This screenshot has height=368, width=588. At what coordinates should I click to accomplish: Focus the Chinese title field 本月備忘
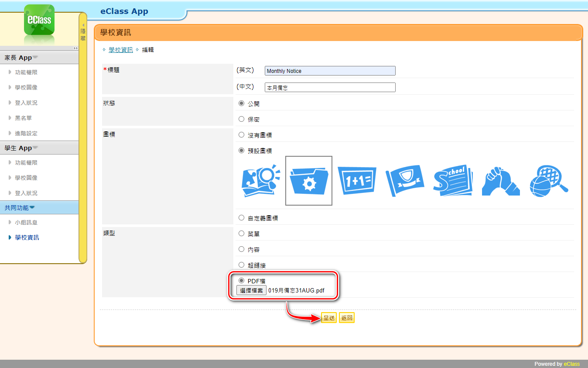pos(330,87)
